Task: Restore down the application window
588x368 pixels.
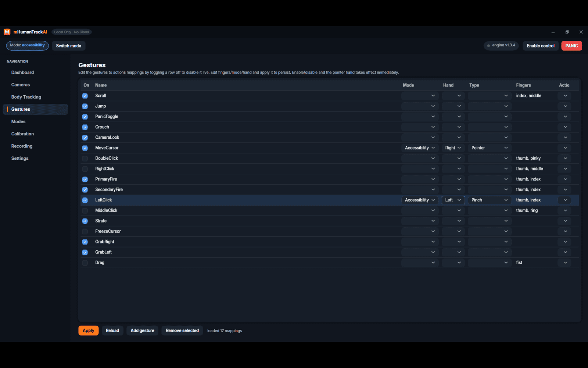Action: (x=567, y=32)
